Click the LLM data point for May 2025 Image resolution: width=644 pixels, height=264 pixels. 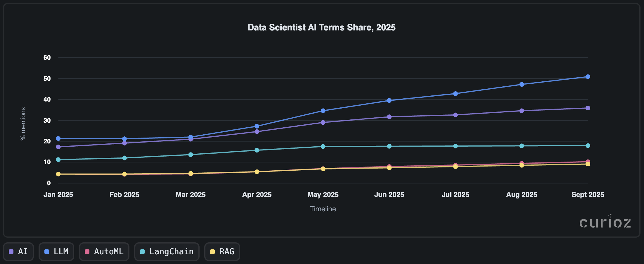[x=323, y=111]
